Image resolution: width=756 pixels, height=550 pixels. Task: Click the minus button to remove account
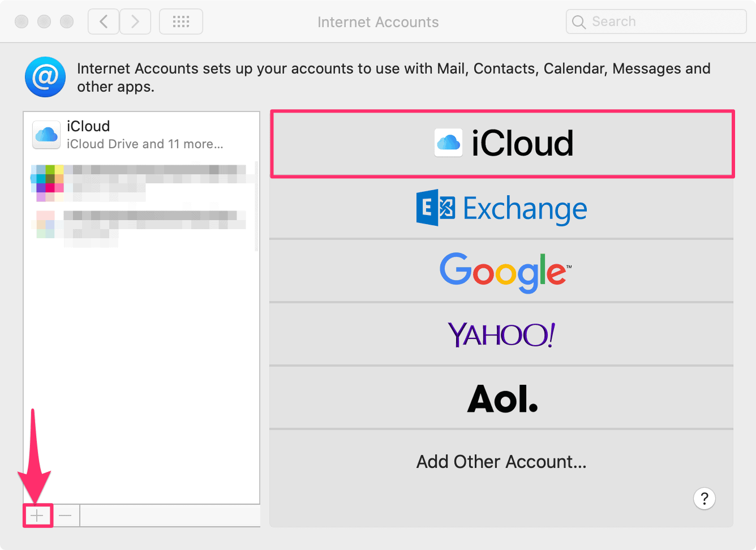(66, 515)
